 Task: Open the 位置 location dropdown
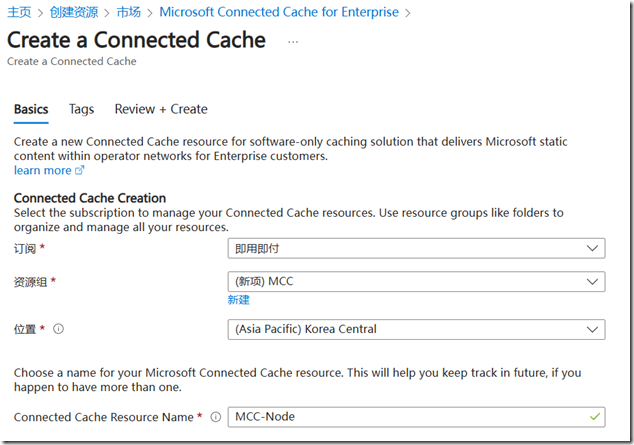point(416,329)
